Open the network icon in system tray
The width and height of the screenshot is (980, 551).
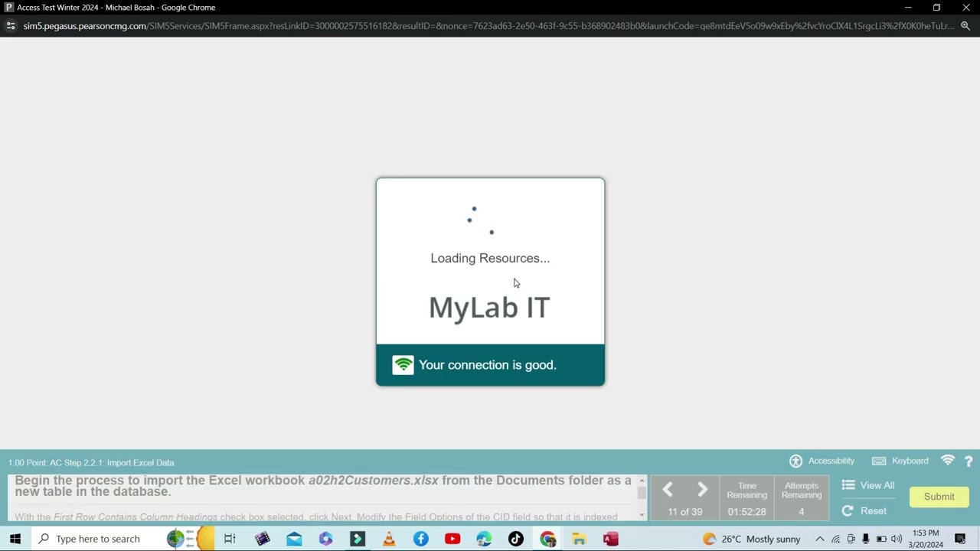click(x=835, y=539)
